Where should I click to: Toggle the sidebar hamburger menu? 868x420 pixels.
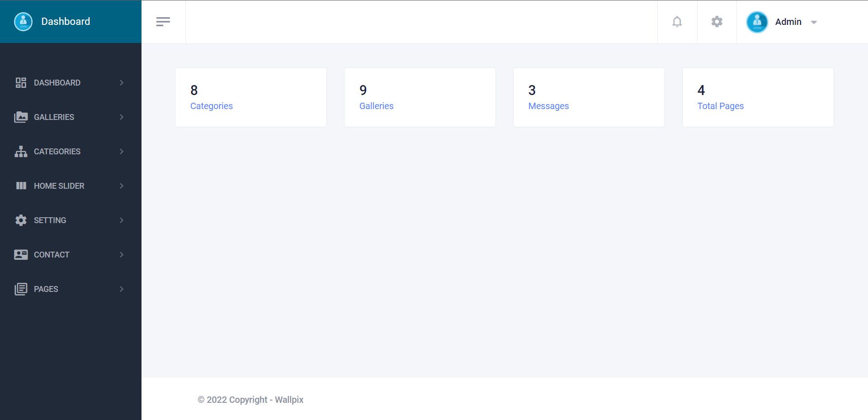[163, 22]
